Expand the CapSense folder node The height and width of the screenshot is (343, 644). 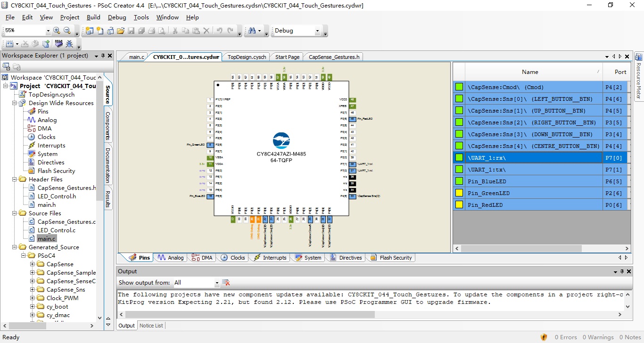click(33, 264)
